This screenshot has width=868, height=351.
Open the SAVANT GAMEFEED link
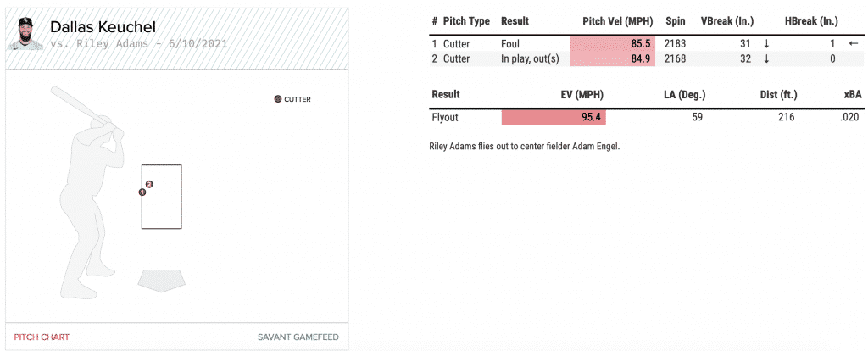pyautogui.click(x=298, y=337)
